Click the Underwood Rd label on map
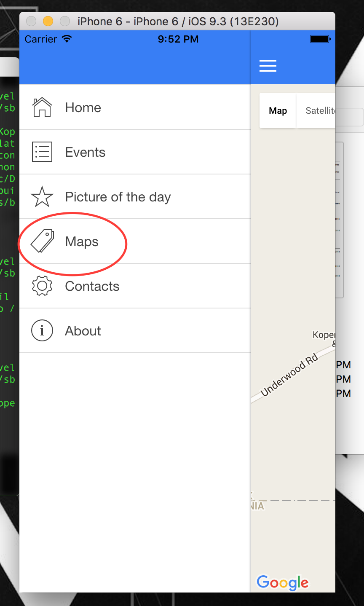 (290, 375)
